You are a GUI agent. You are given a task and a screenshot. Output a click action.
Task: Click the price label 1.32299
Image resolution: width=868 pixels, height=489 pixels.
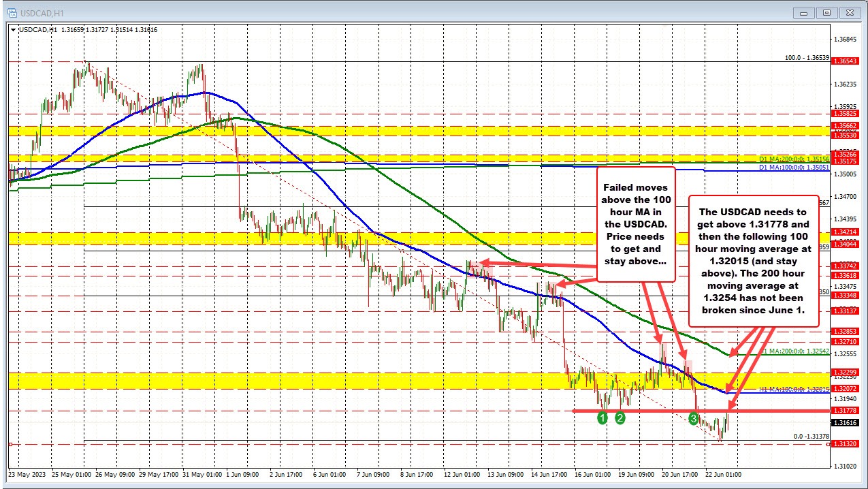pos(843,372)
